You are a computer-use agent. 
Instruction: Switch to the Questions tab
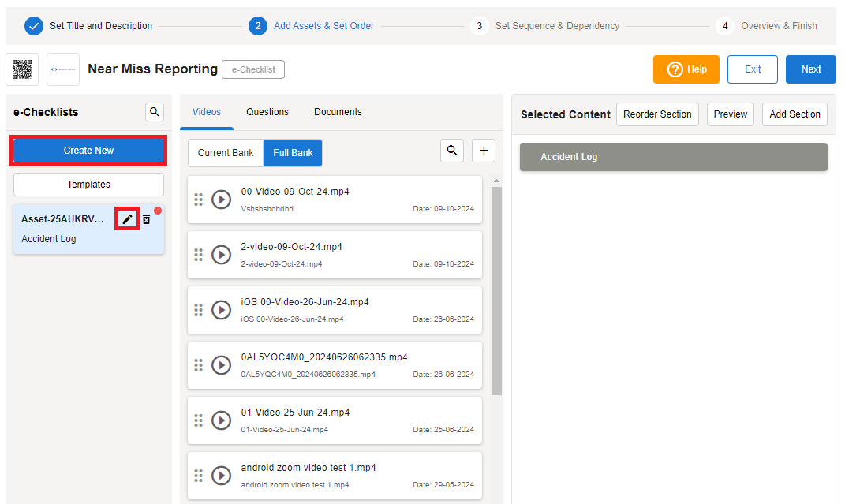point(267,112)
